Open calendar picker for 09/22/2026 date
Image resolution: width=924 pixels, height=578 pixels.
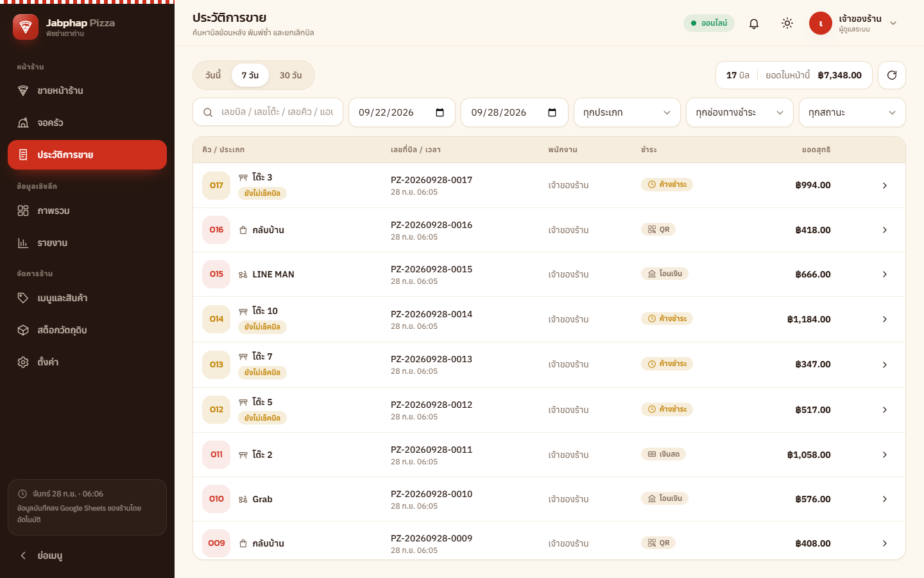point(440,112)
